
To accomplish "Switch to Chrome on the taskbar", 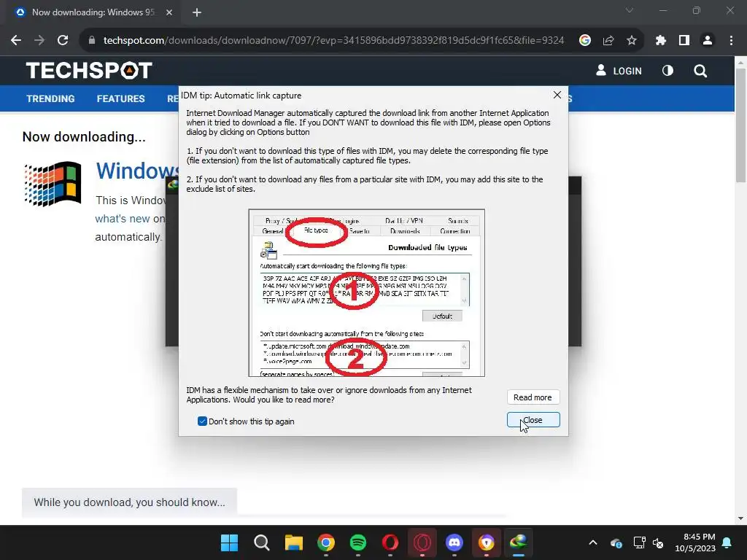I will [326, 542].
